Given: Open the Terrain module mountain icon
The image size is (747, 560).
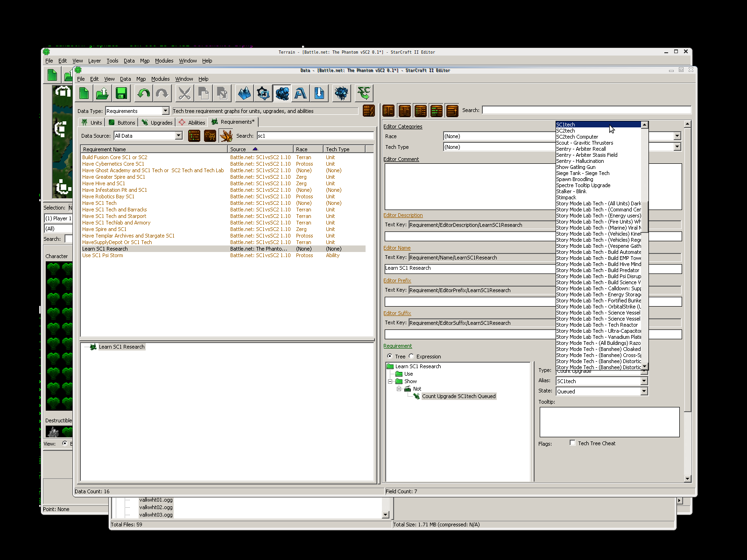Looking at the screenshot, I should [244, 94].
